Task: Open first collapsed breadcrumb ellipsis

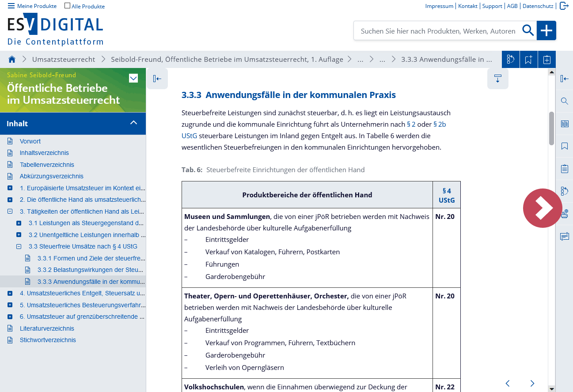Action: [x=360, y=59]
